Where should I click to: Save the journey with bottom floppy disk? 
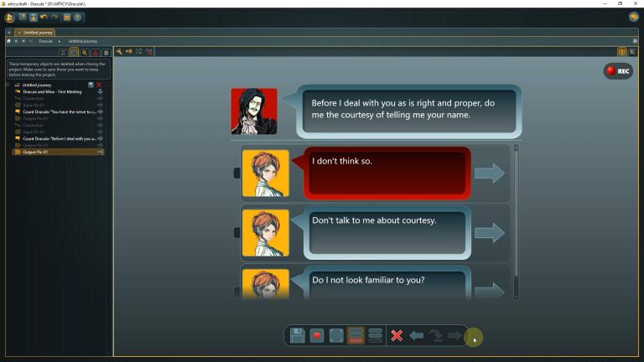298,335
